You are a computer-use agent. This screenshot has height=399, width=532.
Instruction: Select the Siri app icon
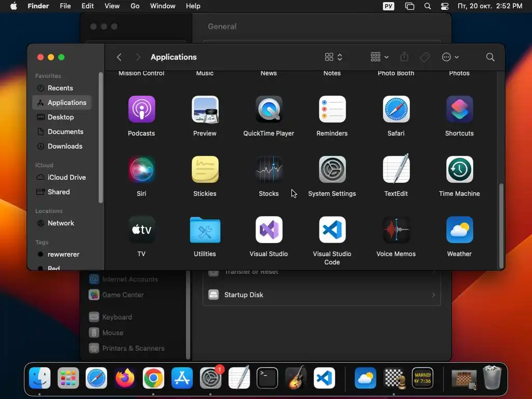point(141,169)
